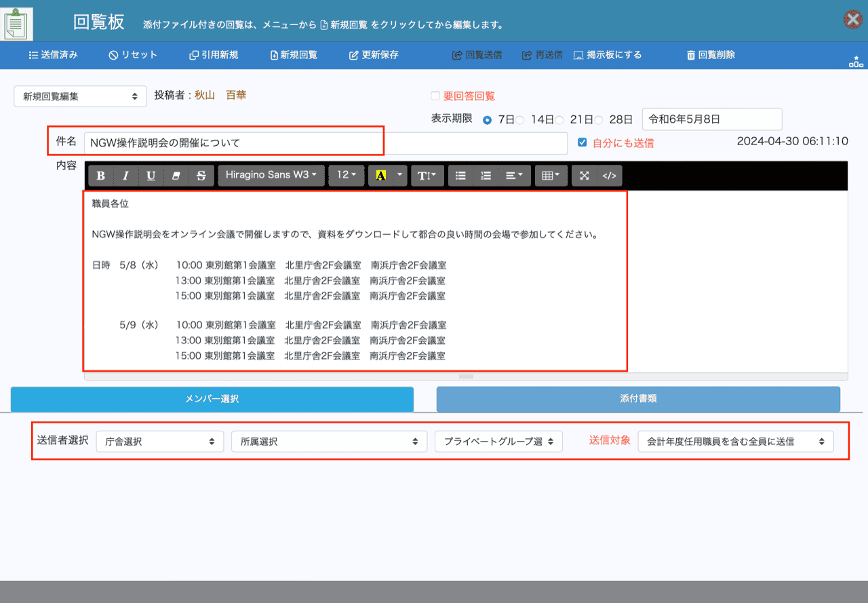Viewport: 868px width, 603px height.
Task: Enable the 要回答回覧 checkbox
Action: 435,96
